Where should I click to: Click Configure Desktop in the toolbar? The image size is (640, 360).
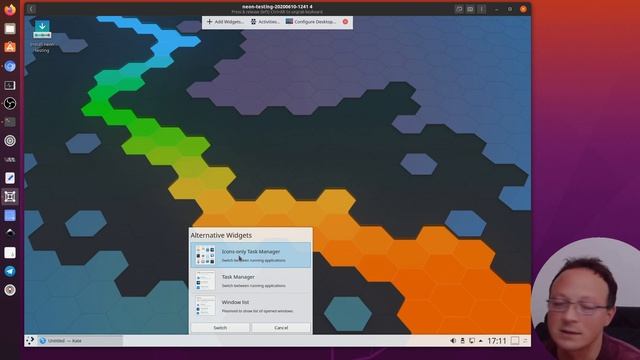click(311, 22)
